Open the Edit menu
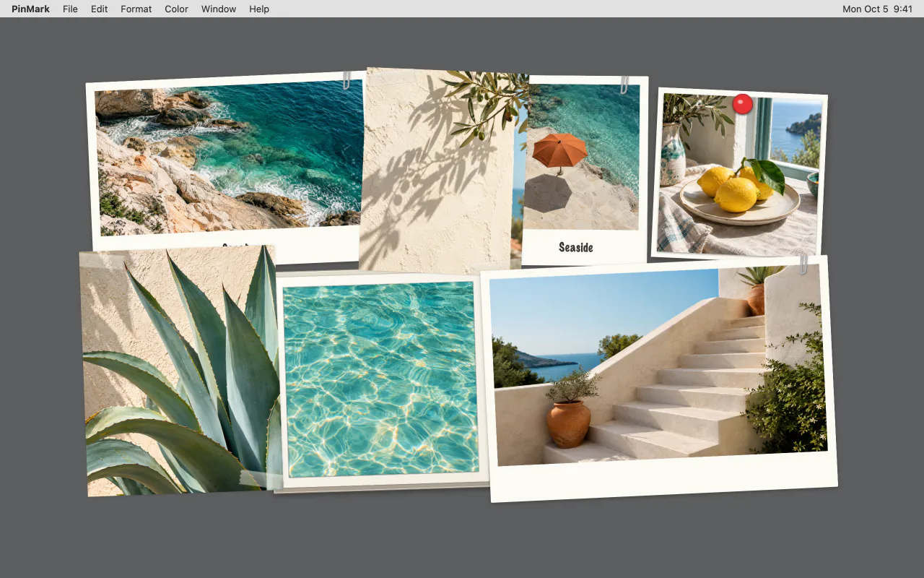 [100, 9]
